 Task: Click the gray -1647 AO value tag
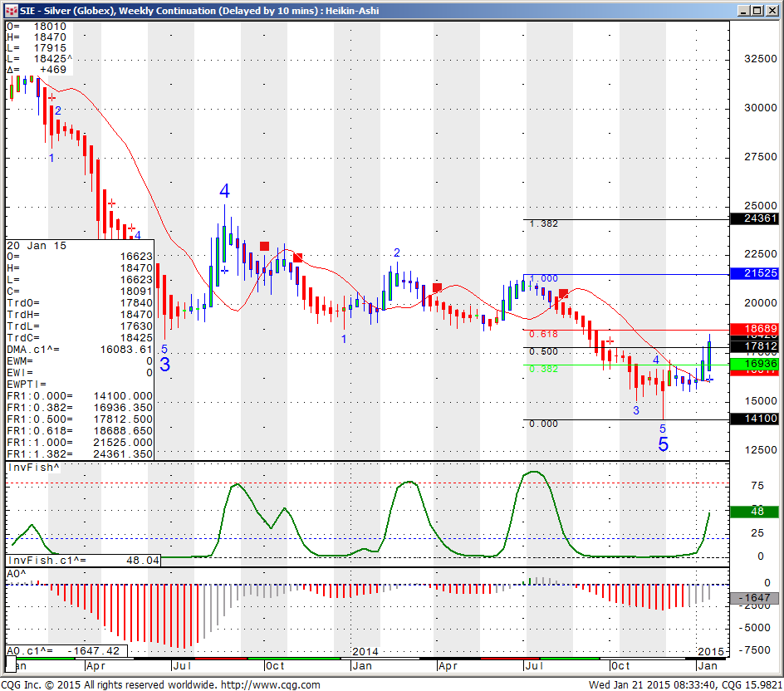click(x=754, y=598)
